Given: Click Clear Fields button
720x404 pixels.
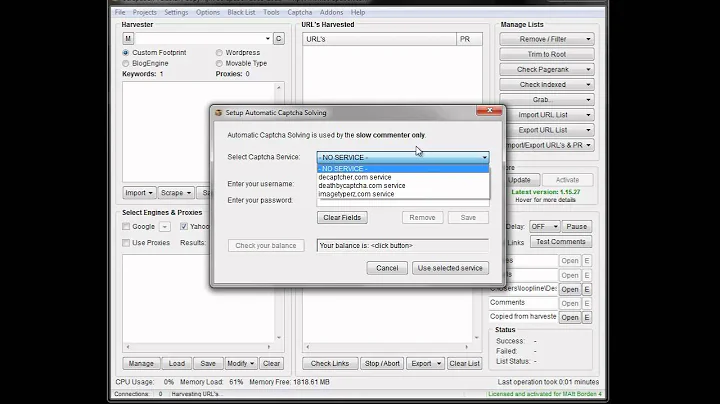Looking at the screenshot, I should [x=342, y=218].
